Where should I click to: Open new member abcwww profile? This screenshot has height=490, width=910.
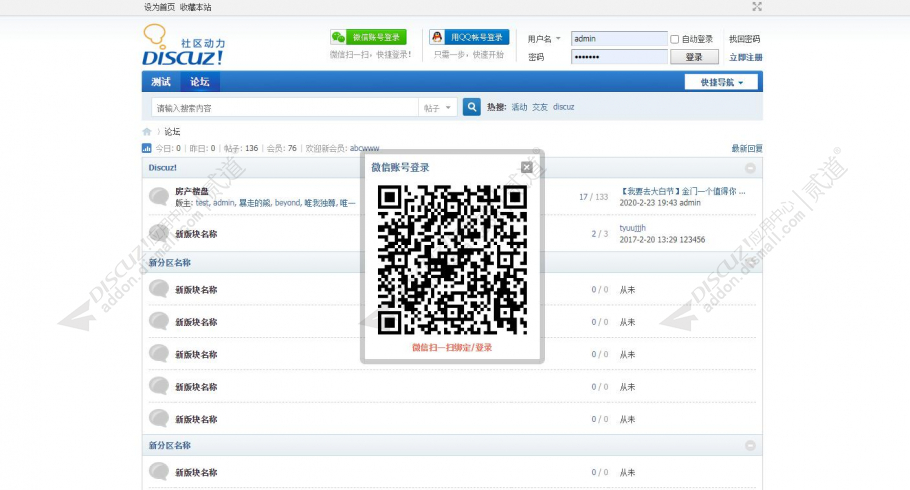pos(364,149)
